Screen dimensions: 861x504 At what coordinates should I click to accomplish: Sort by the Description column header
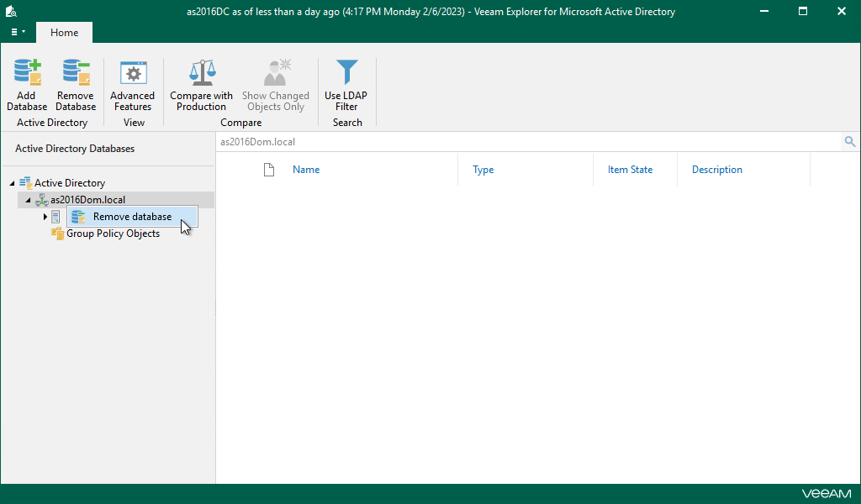coord(717,170)
